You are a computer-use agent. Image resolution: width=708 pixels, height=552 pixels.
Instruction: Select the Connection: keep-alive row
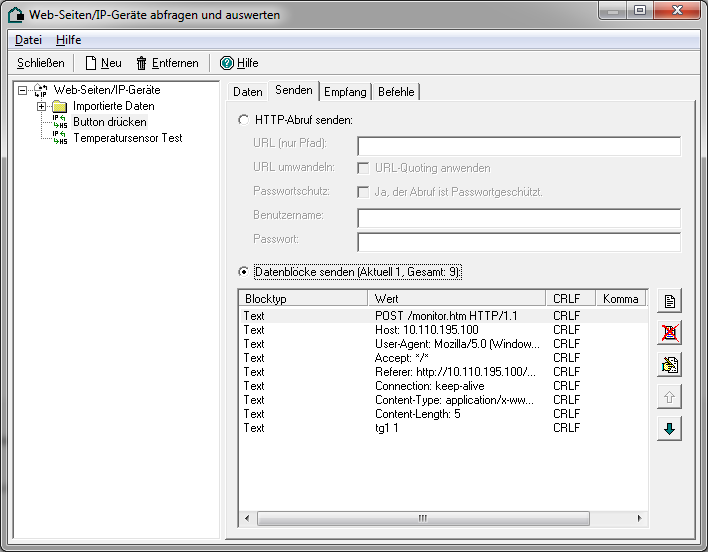443,386
